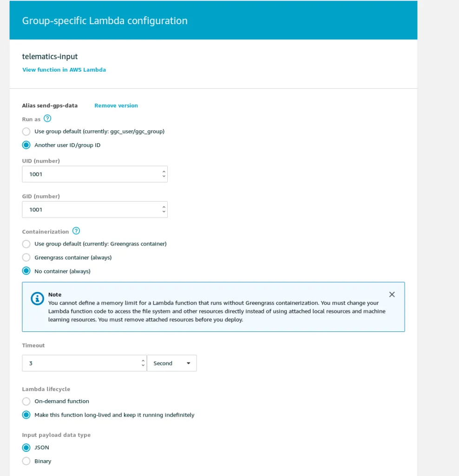The height and width of the screenshot is (476, 459).
Task: Choose Binary input payload data type
Action: [x=26, y=461]
